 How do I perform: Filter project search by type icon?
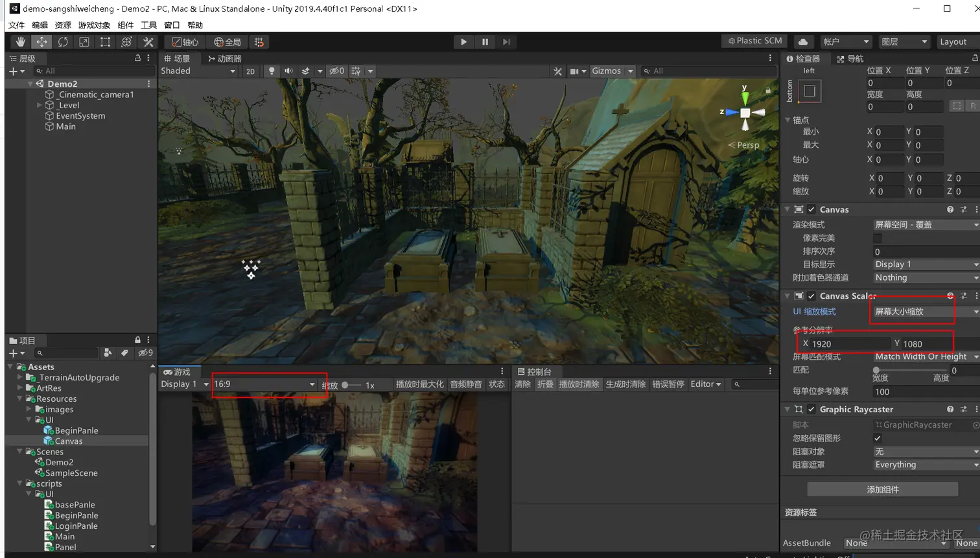coord(108,353)
